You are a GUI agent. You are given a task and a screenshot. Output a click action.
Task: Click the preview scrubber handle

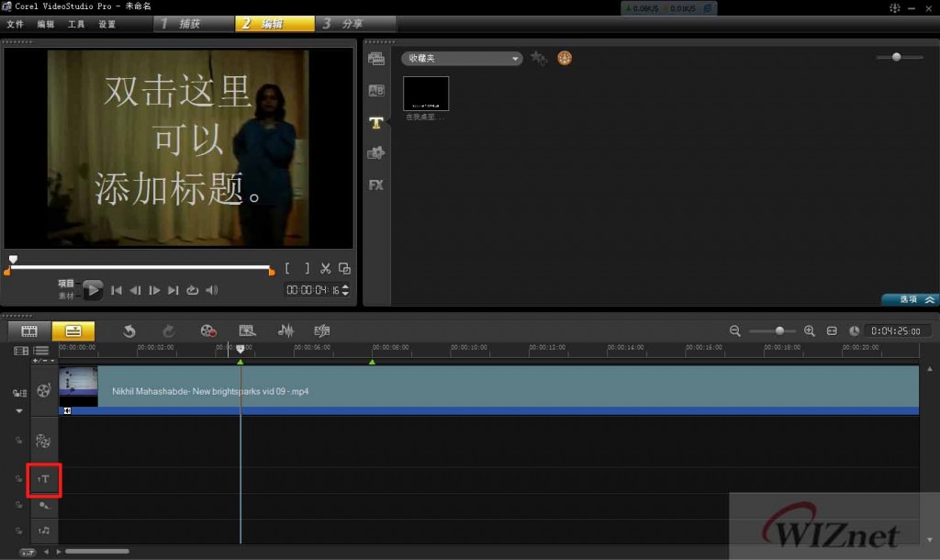coord(13,260)
